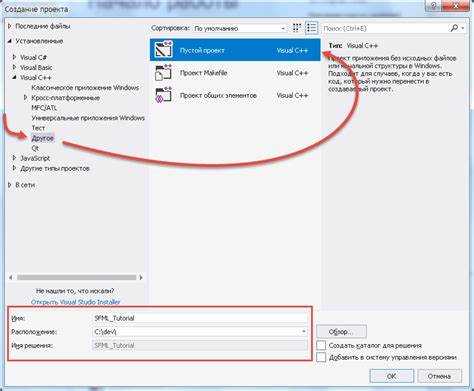This screenshot has height=391, width=474.
Task: Click the tree scrollbar right arrow
Action: tap(141, 277)
